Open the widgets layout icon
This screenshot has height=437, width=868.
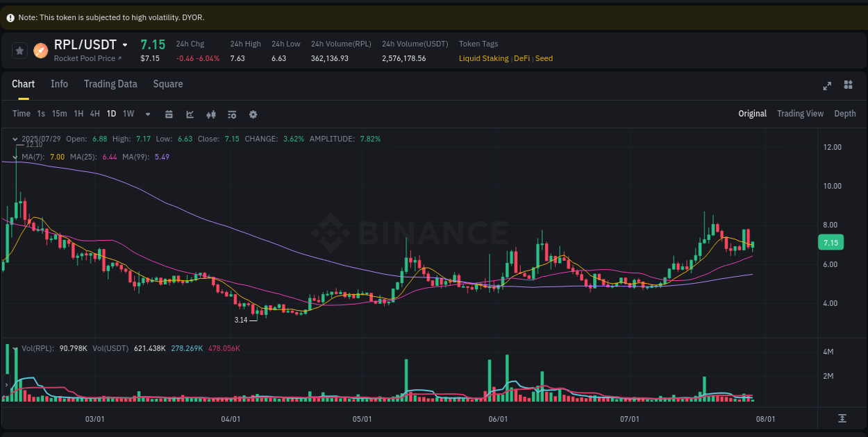[x=848, y=85]
